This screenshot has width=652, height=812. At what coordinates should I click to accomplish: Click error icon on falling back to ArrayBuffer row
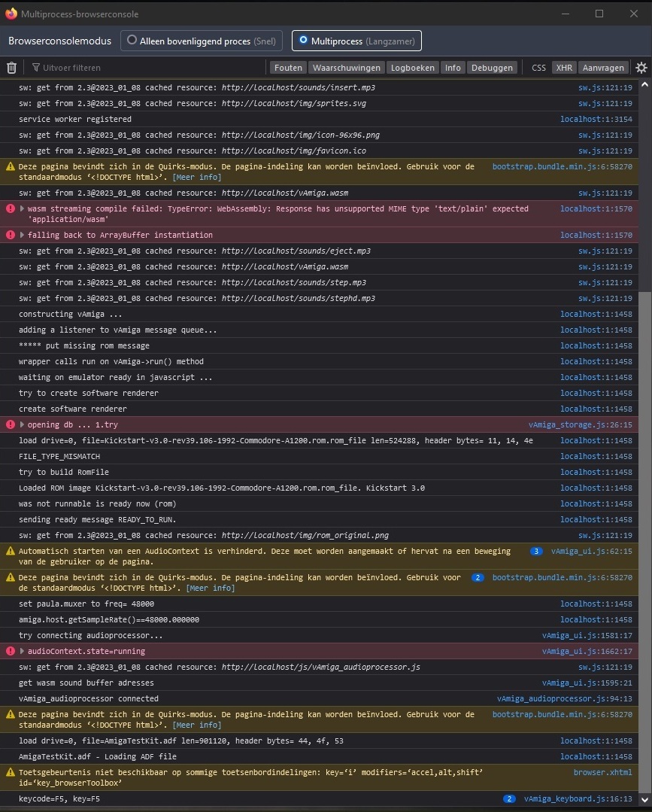(11, 235)
